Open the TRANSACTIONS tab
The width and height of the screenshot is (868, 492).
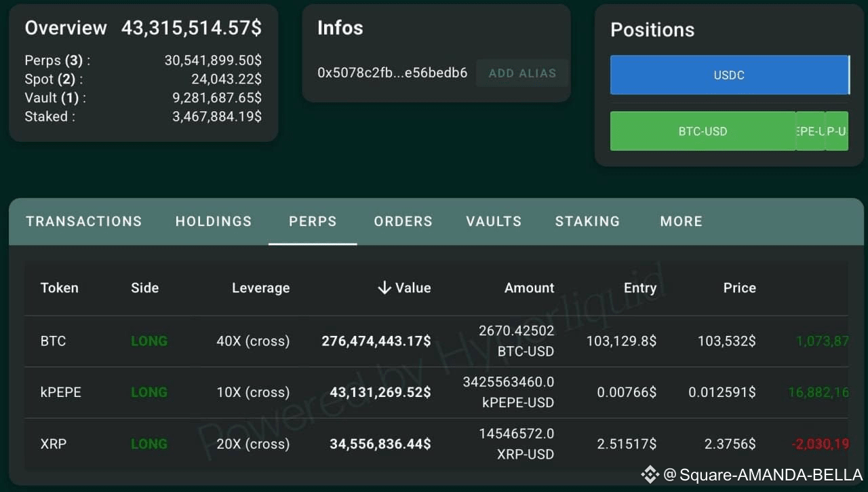coord(83,221)
